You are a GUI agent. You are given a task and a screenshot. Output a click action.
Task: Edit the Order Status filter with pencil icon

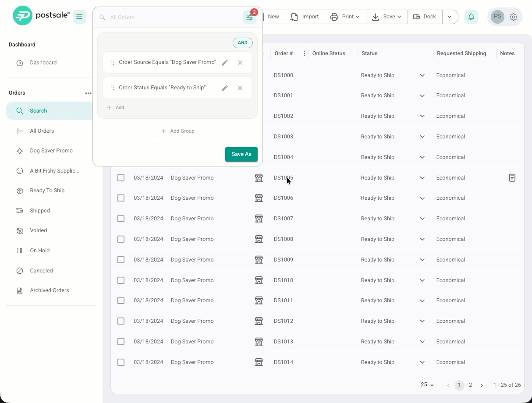pos(225,88)
